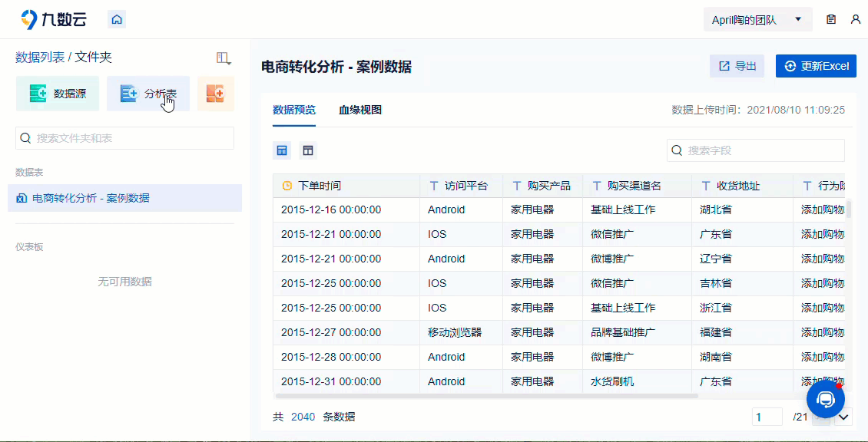868x442 pixels.
Task: Expand the page-size dropdown arrow at bottom right
Action: click(x=843, y=417)
